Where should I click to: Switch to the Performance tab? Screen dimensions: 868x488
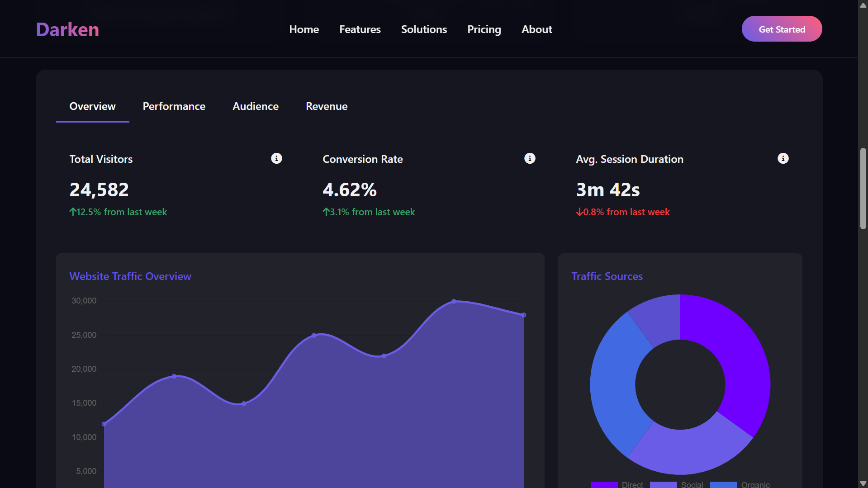point(174,106)
